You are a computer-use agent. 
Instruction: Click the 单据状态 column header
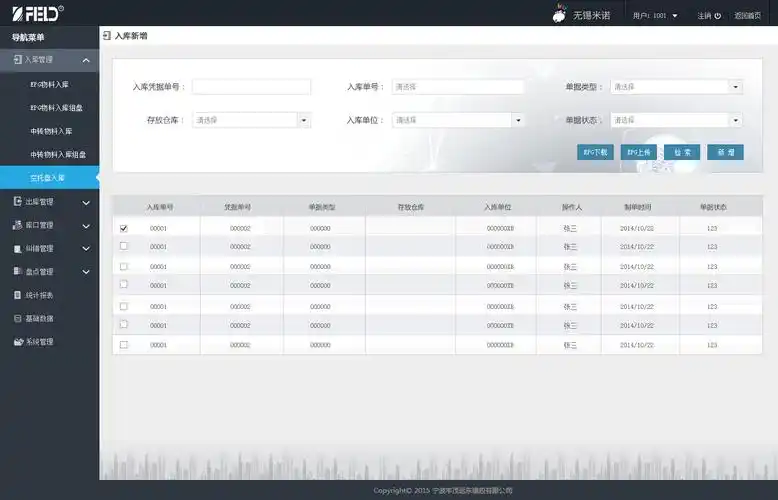click(713, 207)
